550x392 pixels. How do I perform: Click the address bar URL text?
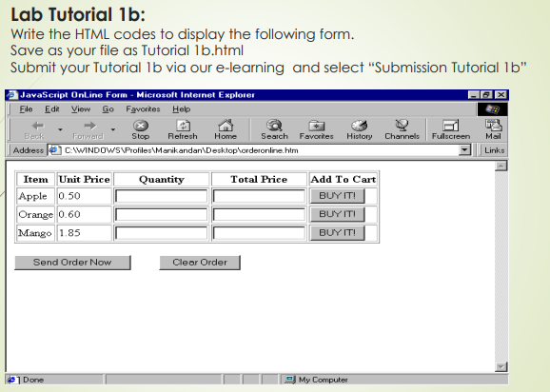tap(182, 150)
